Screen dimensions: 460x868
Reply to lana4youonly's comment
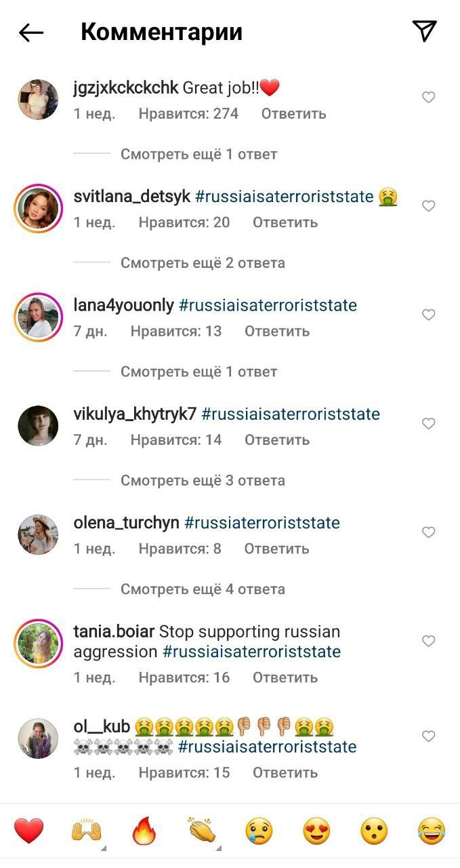[276, 331]
